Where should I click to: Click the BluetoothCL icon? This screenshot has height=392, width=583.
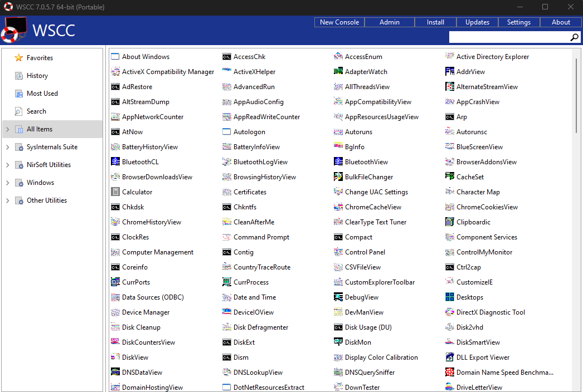115,161
